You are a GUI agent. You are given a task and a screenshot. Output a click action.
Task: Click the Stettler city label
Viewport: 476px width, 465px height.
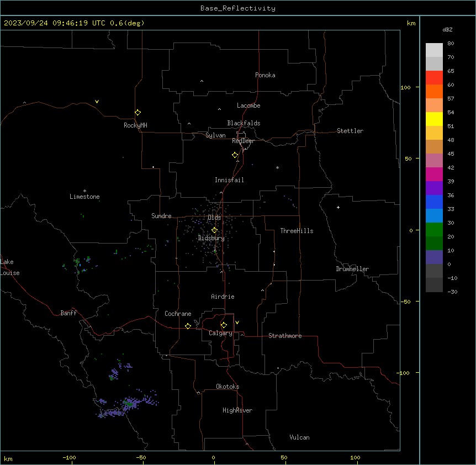coord(350,131)
